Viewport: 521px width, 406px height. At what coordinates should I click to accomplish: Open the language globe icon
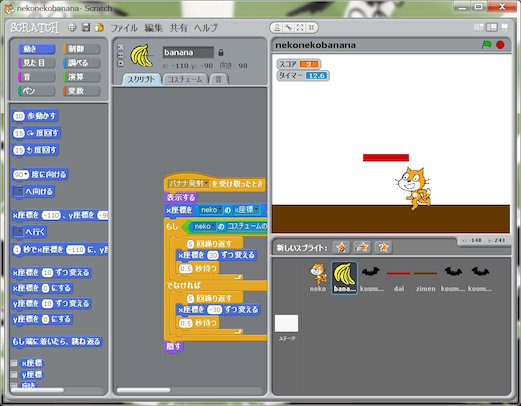coord(72,27)
